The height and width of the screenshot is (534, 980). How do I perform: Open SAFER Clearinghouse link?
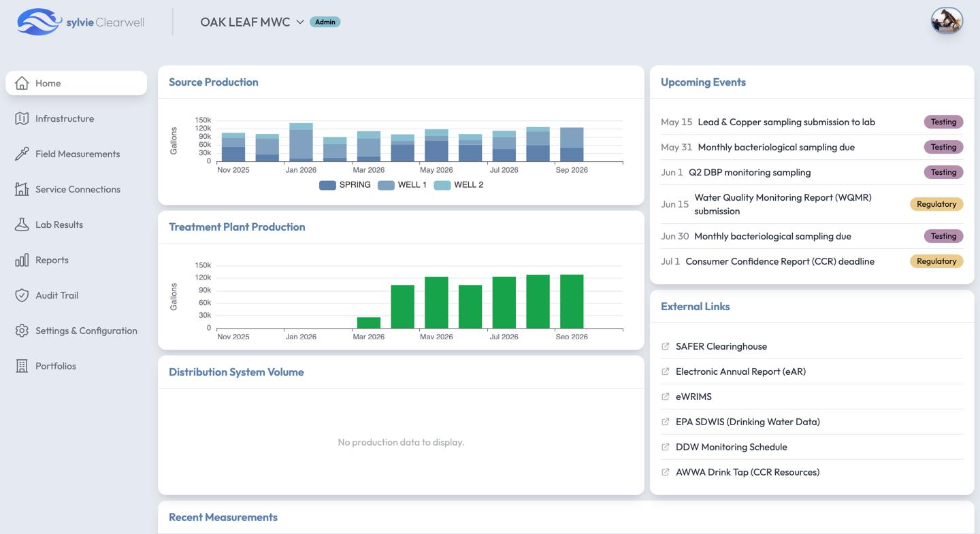point(721,346)
